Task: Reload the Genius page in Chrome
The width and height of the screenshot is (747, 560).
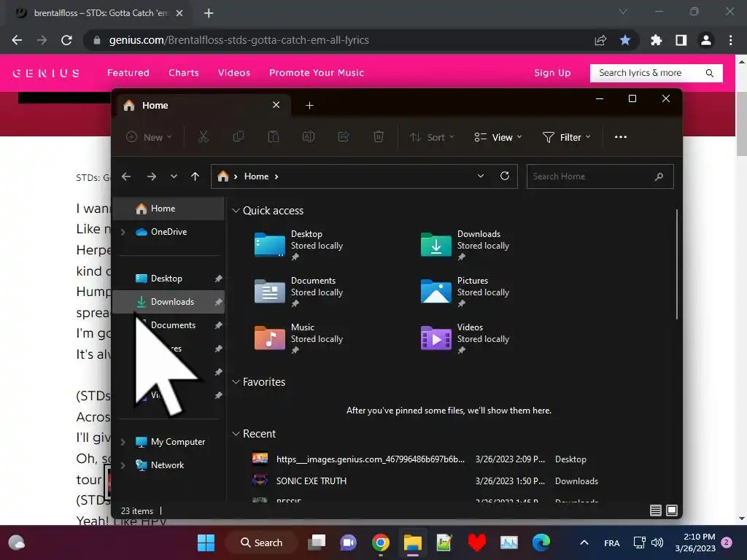Action: pyautogui.click(x=66, y=41)
